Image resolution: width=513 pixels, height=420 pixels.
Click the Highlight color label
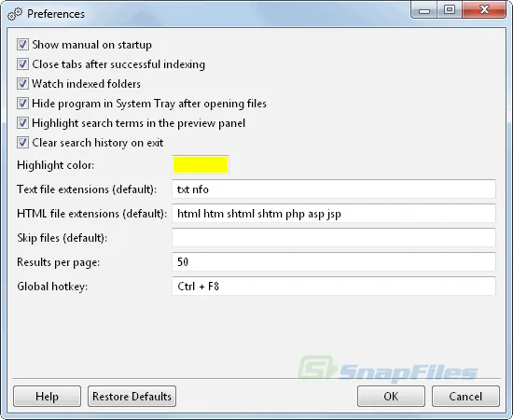pyautogui.click(x=56, y=165)
